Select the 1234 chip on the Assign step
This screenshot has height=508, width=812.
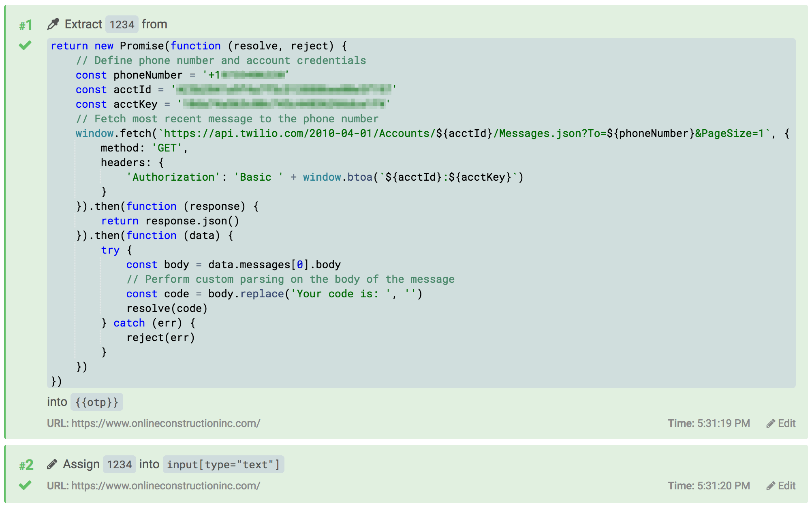pyautogui.click(x=119, y=464)
